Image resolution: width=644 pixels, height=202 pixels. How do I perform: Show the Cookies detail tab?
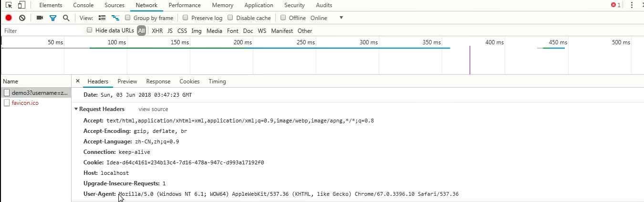(x=189, y=81)
